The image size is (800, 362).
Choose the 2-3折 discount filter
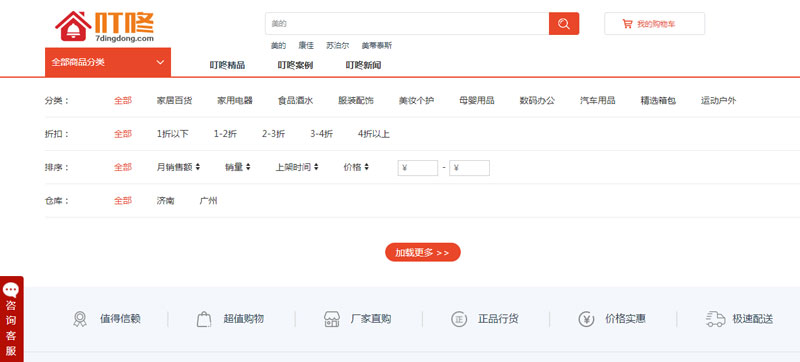(273, 134)
